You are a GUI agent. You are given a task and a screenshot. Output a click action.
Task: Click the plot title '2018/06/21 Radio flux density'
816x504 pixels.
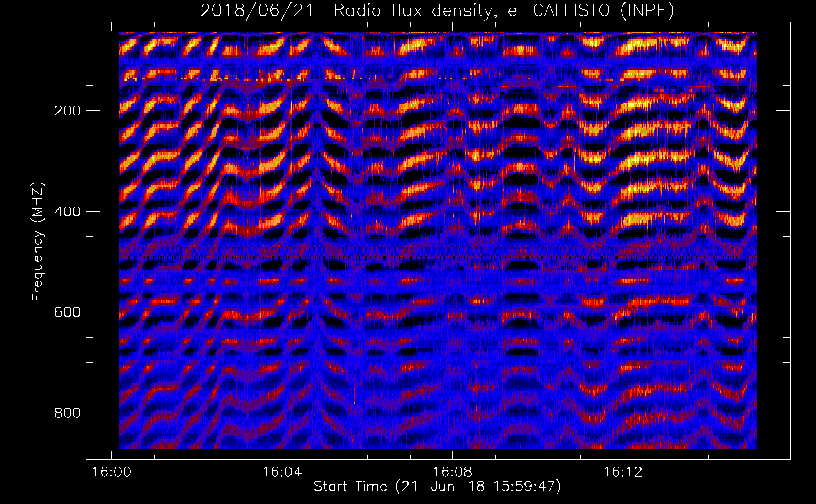[x=437, y=10]
